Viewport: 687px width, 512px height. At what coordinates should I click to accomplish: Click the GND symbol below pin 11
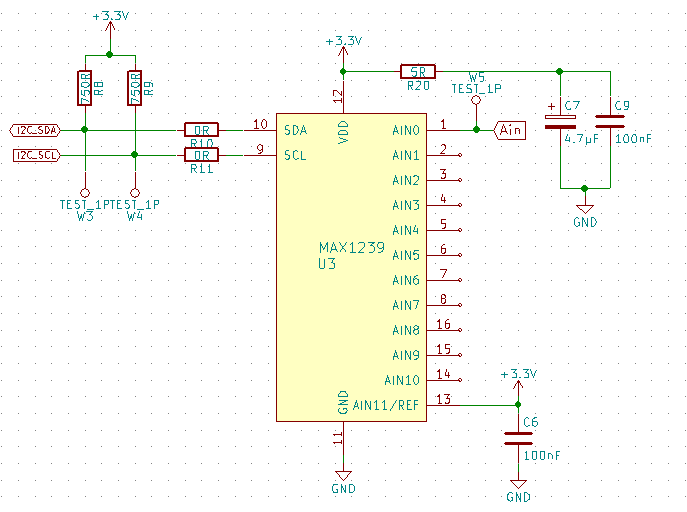(343, 482)
